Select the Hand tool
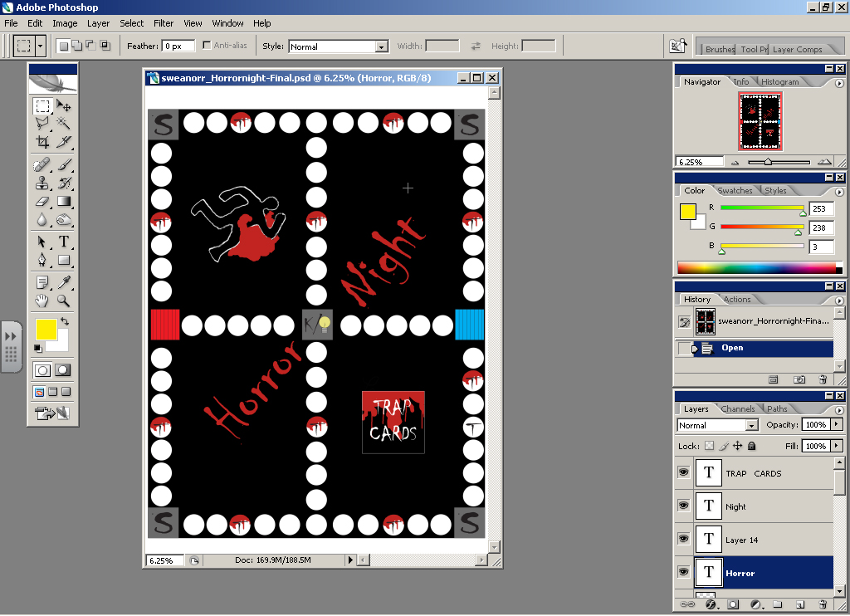Viewport: 850px width, 616px height. 42,301
